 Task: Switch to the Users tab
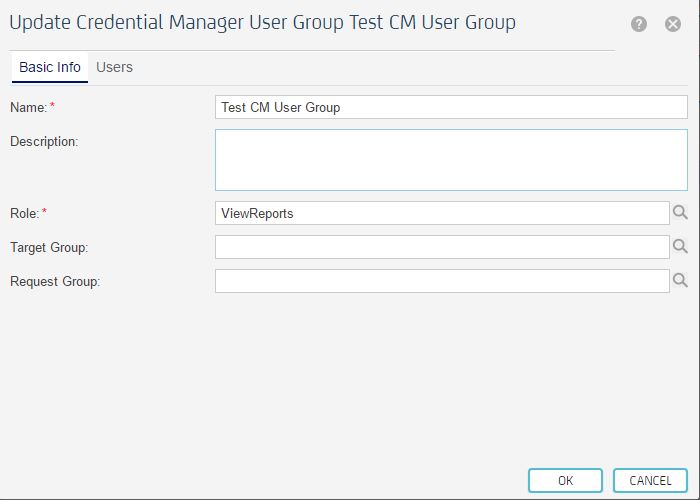[x=114, y=67]
